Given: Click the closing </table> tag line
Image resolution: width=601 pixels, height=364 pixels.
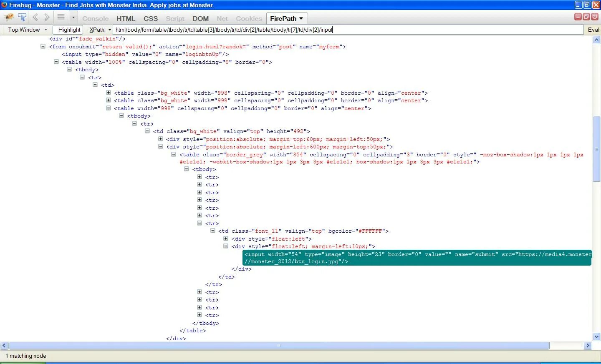Looking at the screenshot, I should pos(193,331).
